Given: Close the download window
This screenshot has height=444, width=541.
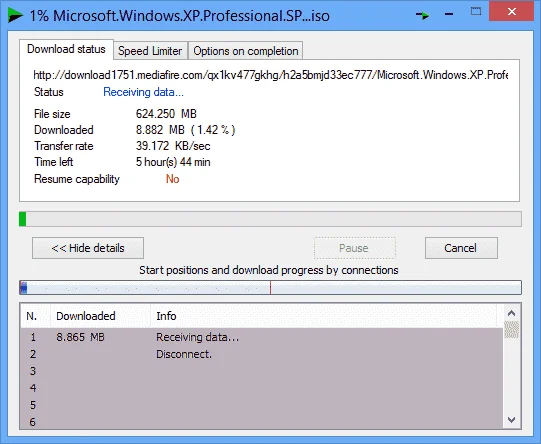Looking at the screenshot, I should [x=512, y=12].
